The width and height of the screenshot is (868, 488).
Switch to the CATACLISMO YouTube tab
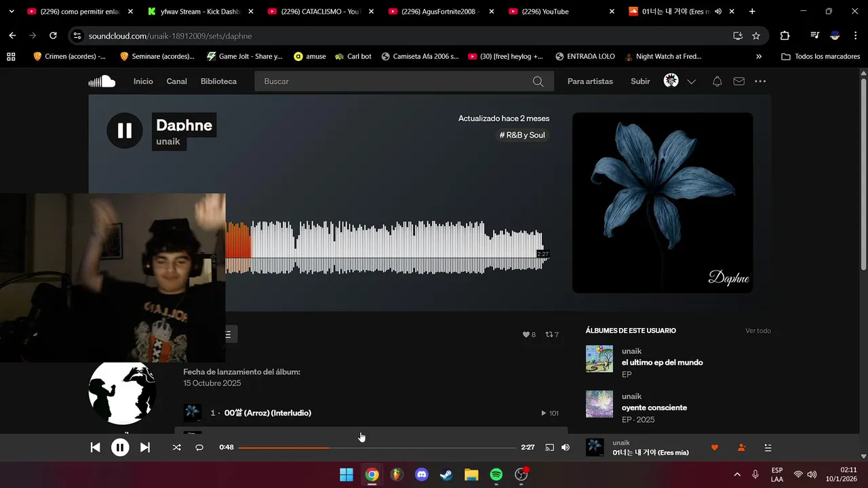(x=320, y=12)
